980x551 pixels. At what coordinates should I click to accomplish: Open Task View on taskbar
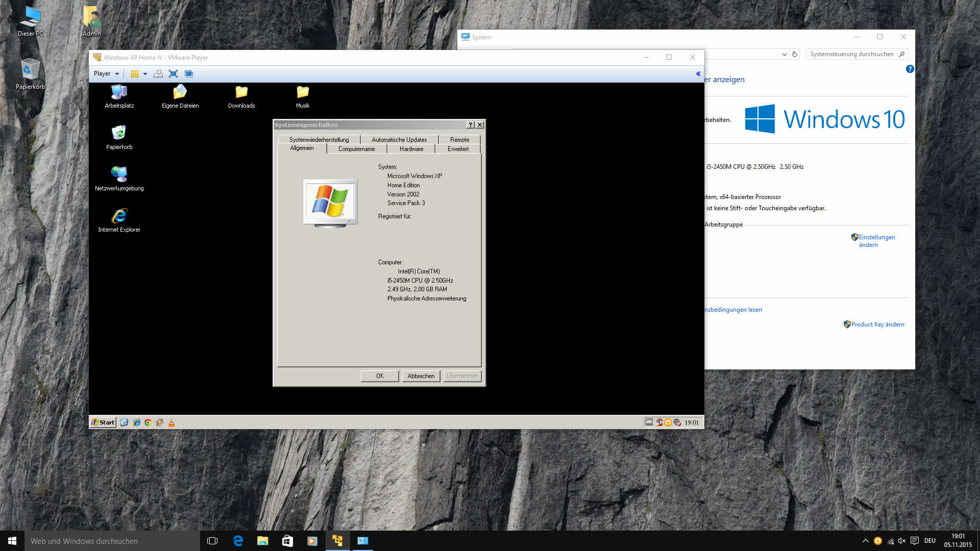[212, 541]
